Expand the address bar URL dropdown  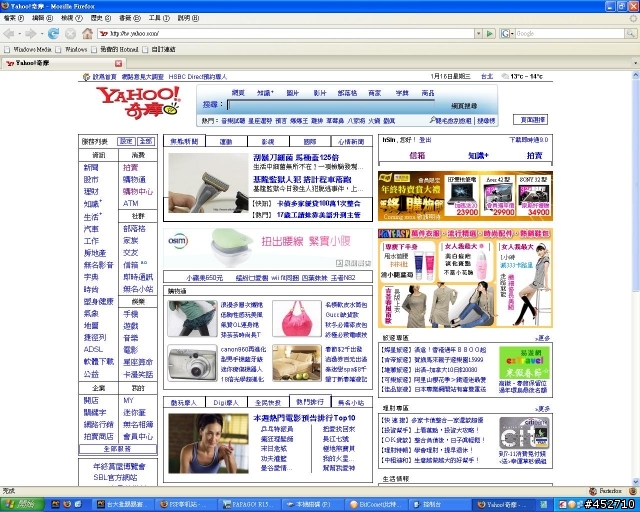(478, 33)
